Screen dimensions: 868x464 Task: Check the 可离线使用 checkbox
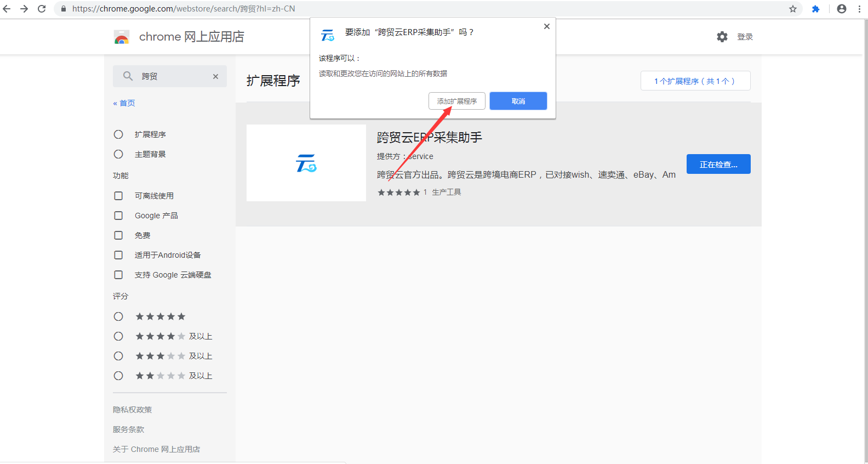click(118, 196)
